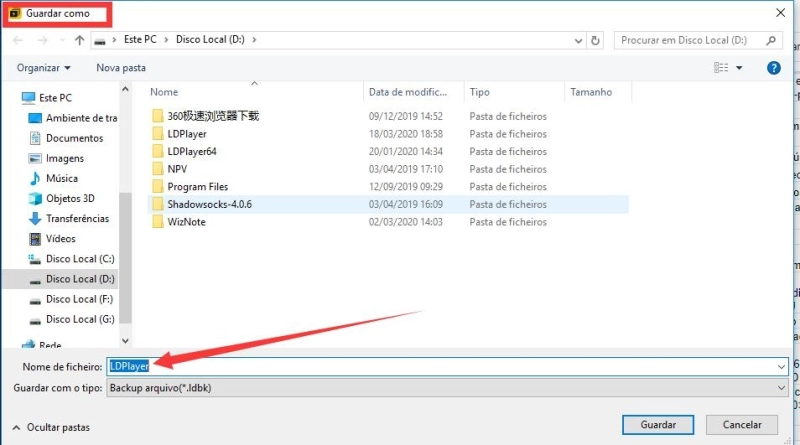The height and width of the screenshot is (445, 800).
Task: Open the Shadowsocks-4.0.6 folder
Action: click(210, 204)
